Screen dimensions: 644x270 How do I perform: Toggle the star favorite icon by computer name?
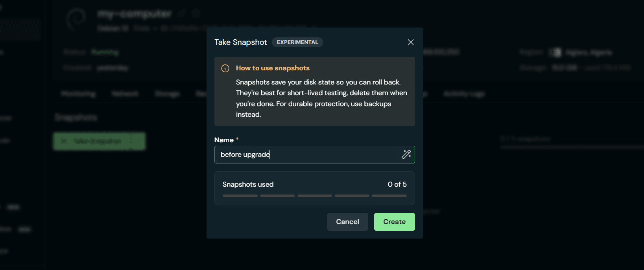196,14
